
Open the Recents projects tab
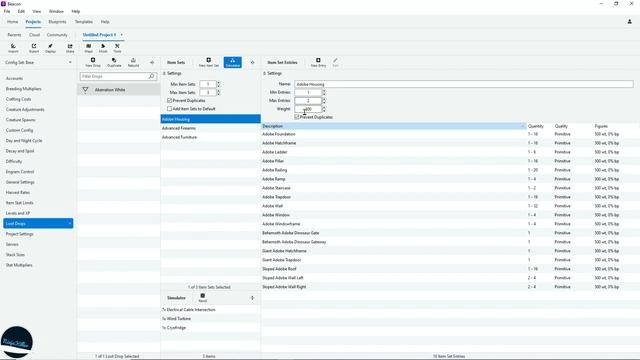(x=14, y=35)
